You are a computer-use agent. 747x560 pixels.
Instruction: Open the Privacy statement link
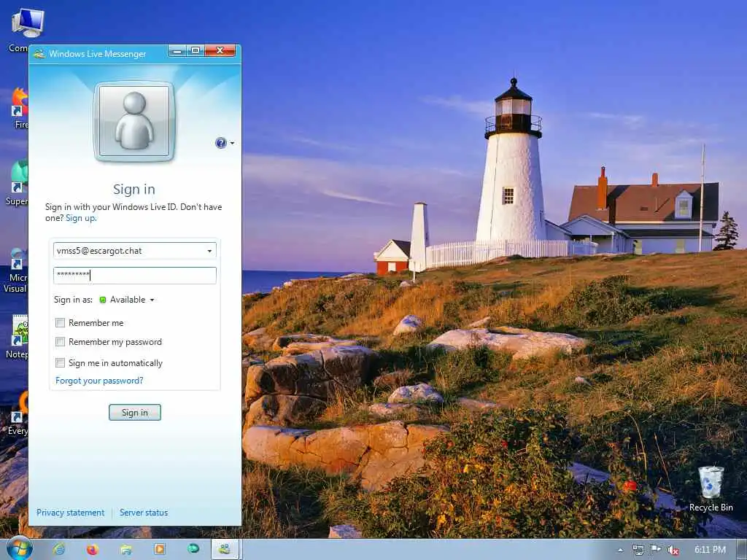pos(71,513)
